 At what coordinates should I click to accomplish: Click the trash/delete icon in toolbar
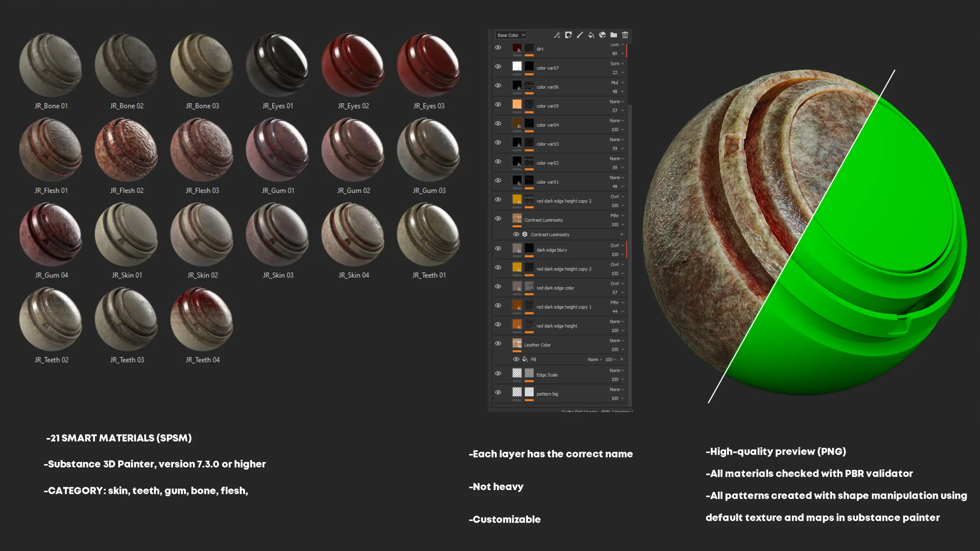click(x=625, y=35)
